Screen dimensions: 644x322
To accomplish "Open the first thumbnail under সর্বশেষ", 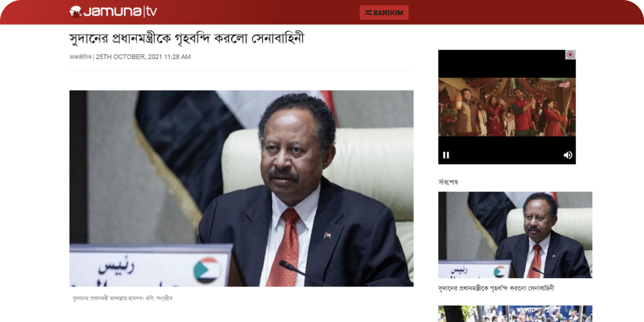I will pos(515,235).
